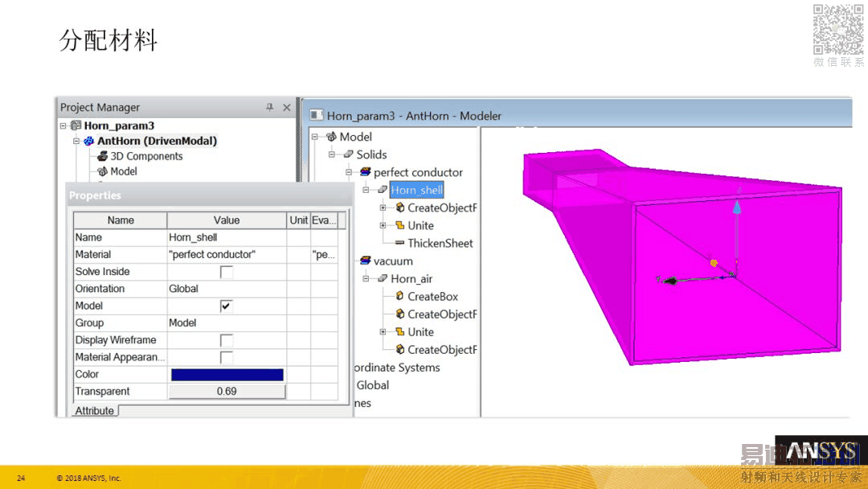Expand Unite under Horn_shell
Viewport: 868px width, 489px height.
click(383, 225)
